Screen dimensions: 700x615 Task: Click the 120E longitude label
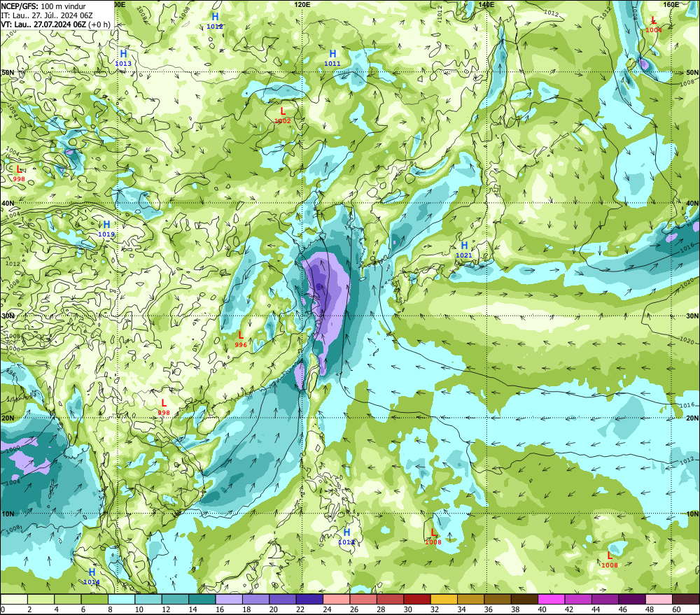(x=302, y=4)
